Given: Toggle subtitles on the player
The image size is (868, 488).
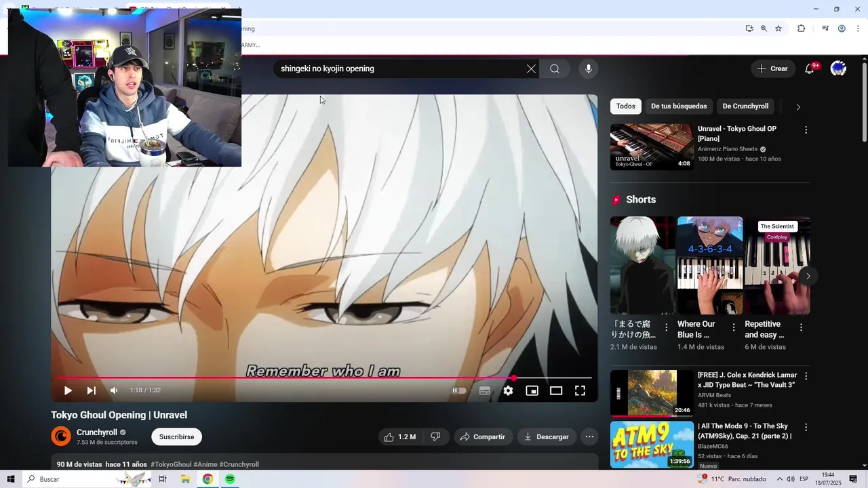Looking at the screenshot, I should pos(485,390).
